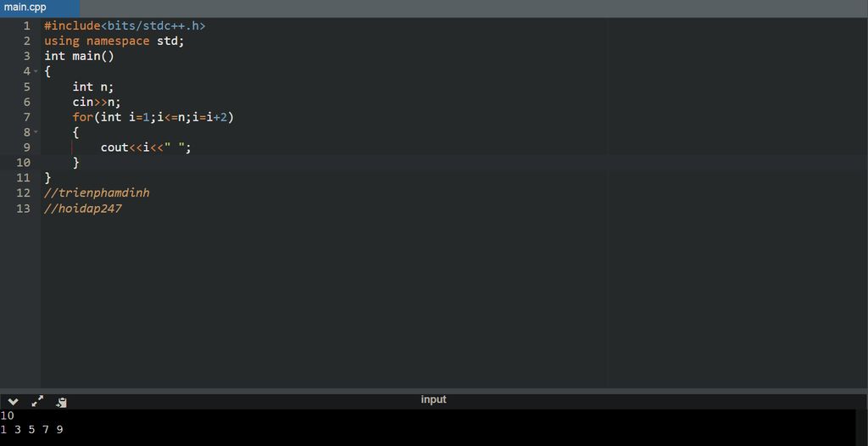Click the //hoidap247 comment line
The height and width of the screenshot is (446, 868).
[x=83, y=209]
